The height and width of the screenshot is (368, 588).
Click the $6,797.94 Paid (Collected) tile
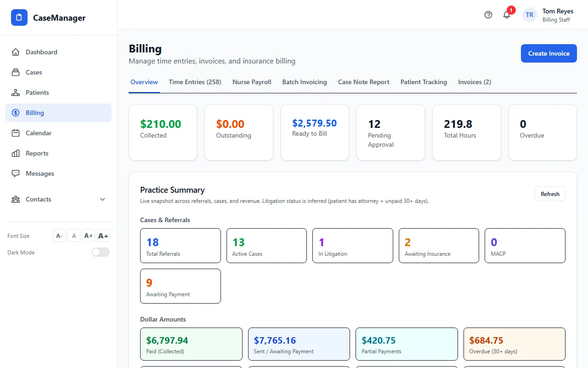coord(191,344)
